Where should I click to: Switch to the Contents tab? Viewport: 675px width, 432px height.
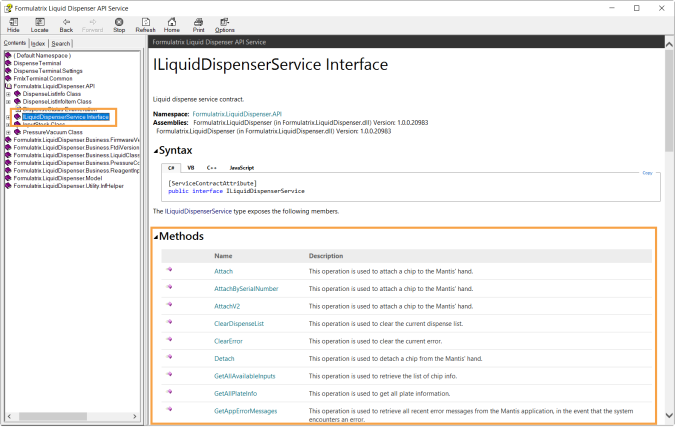tap(15, 43)
